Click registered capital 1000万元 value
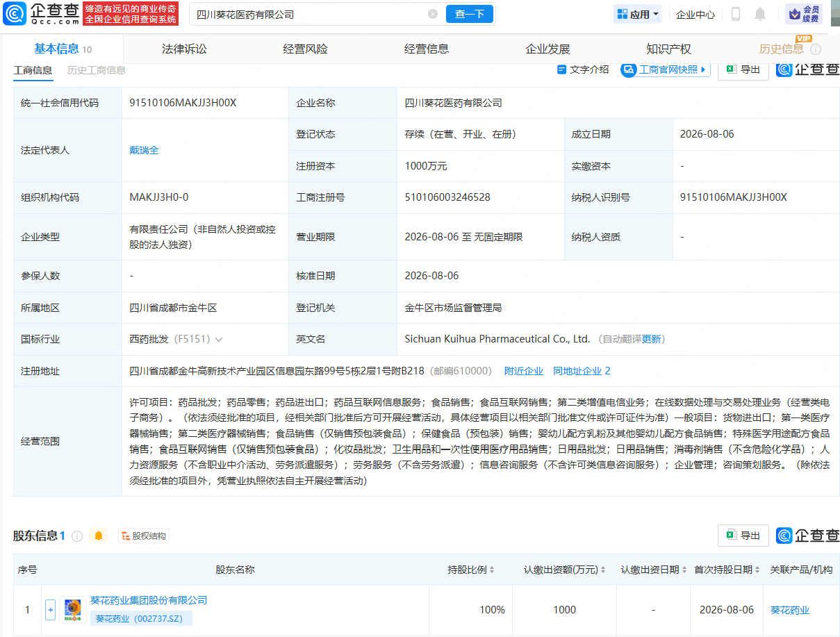840x637 pixels. 426,166
